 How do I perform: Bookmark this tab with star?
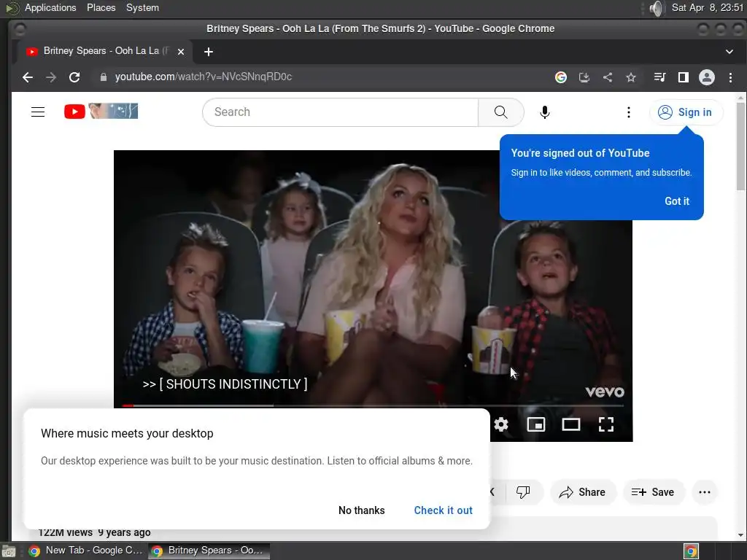(631, 77)
